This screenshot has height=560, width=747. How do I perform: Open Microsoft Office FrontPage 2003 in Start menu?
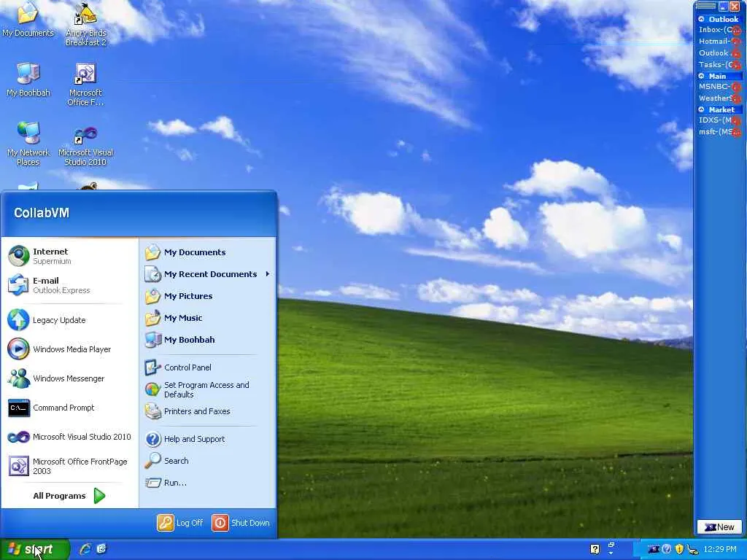pos(69,466)
